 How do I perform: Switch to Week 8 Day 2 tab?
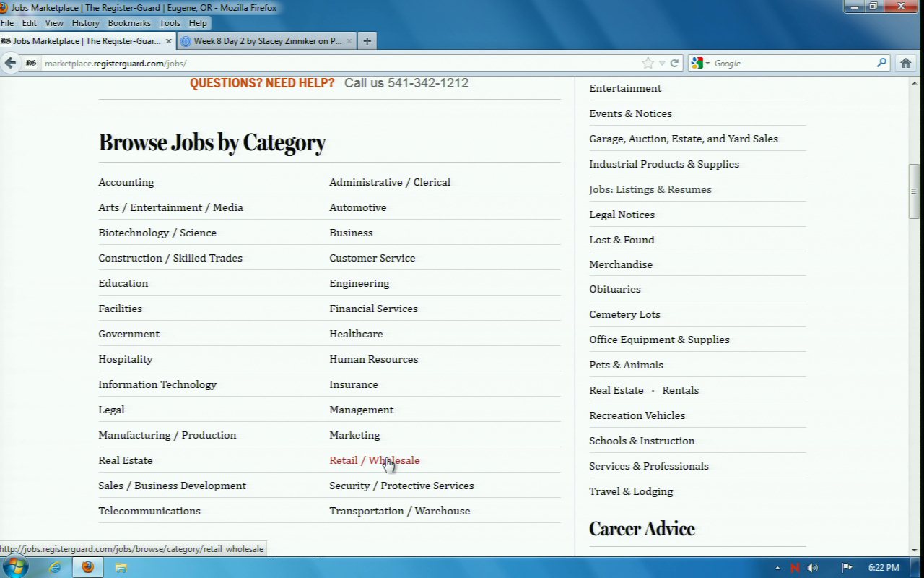(x=267, y=41)
